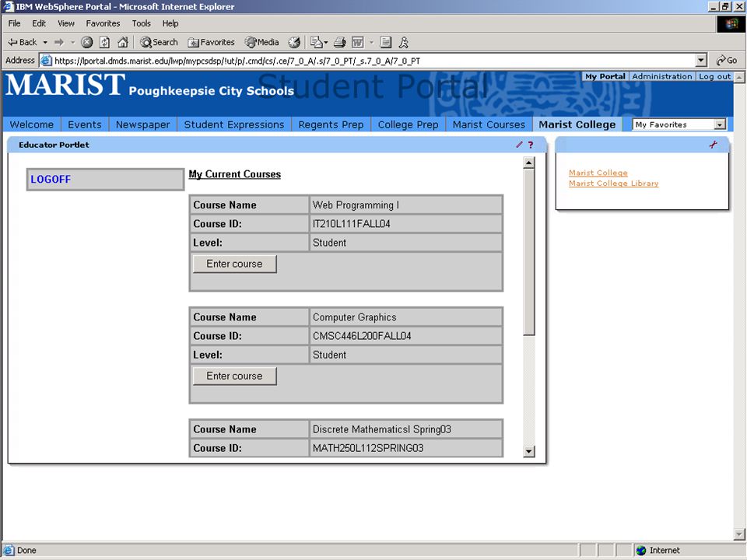Click the Internet Explorer icon in the title bar
This screenshot has height=560, width=747.
tap(8, 7)
